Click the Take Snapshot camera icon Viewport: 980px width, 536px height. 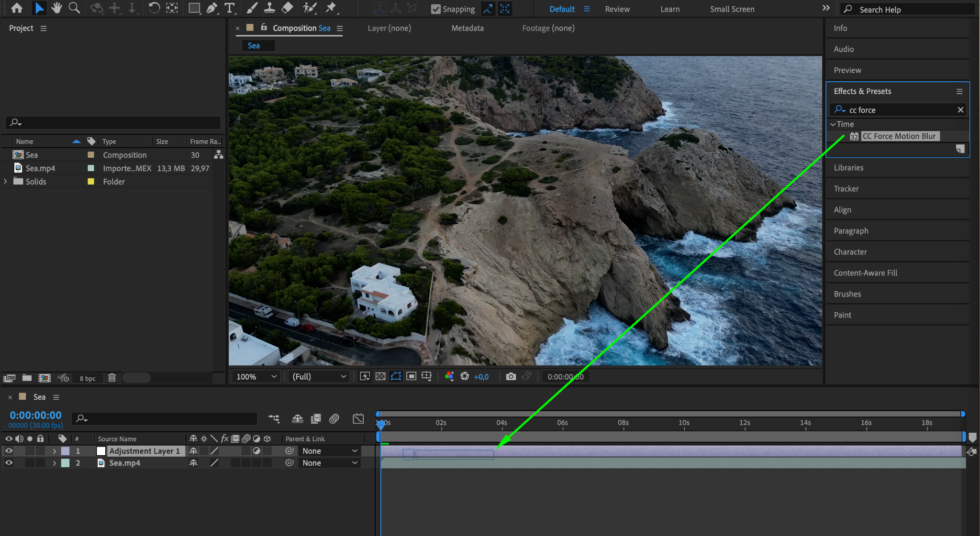pyautogui.click(x=511, y=377)
